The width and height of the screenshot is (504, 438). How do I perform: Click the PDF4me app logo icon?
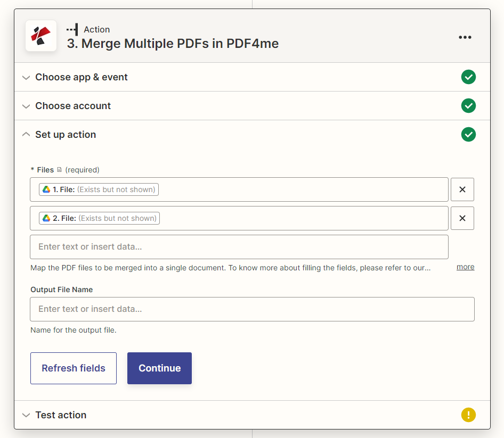pos(41,36)
